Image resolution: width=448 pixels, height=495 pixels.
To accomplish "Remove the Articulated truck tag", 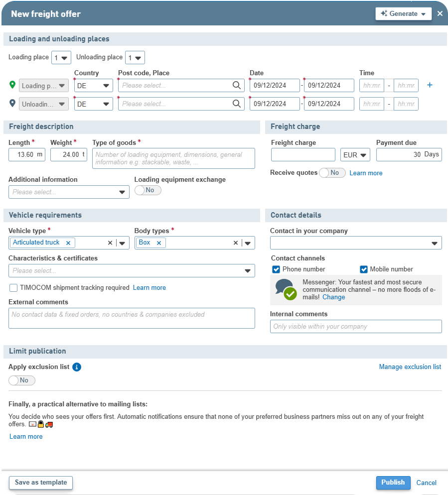I will [68, 243].
